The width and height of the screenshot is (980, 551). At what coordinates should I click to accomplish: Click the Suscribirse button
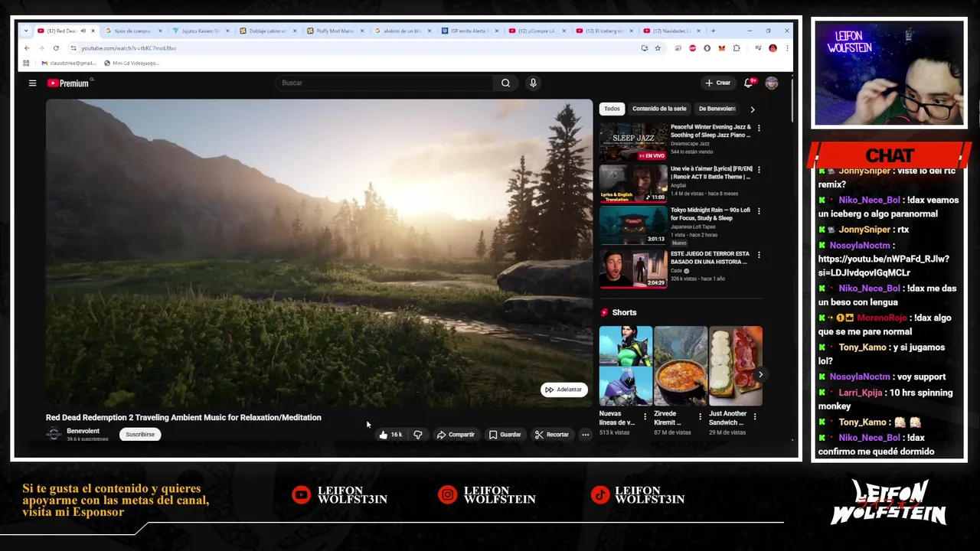tap(140, 435)
